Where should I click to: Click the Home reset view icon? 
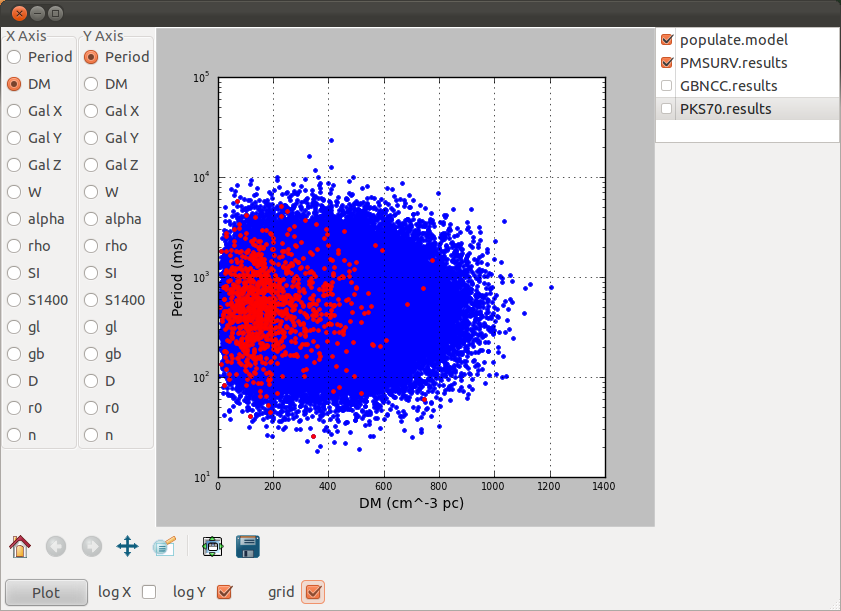20,546
